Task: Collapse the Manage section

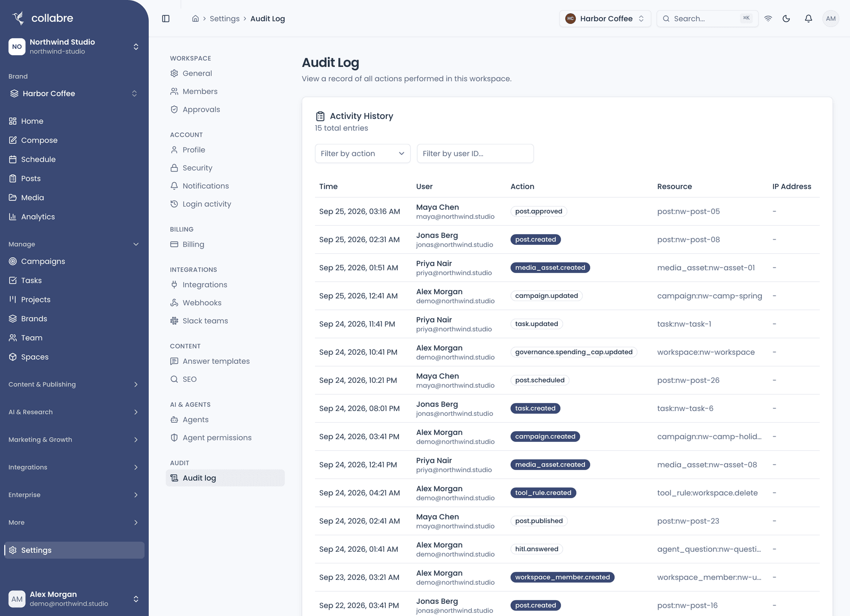Action: click(74, 244)
